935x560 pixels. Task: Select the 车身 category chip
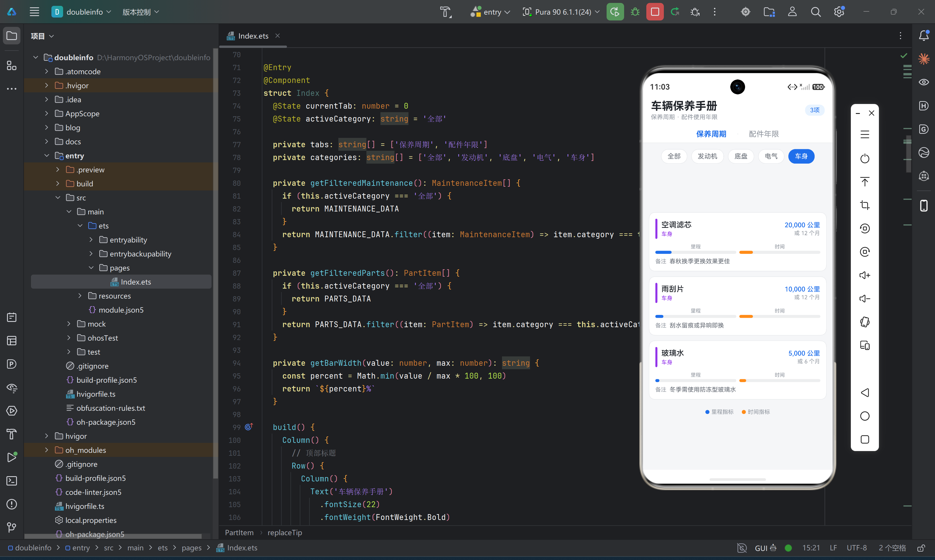click(801, 156)
